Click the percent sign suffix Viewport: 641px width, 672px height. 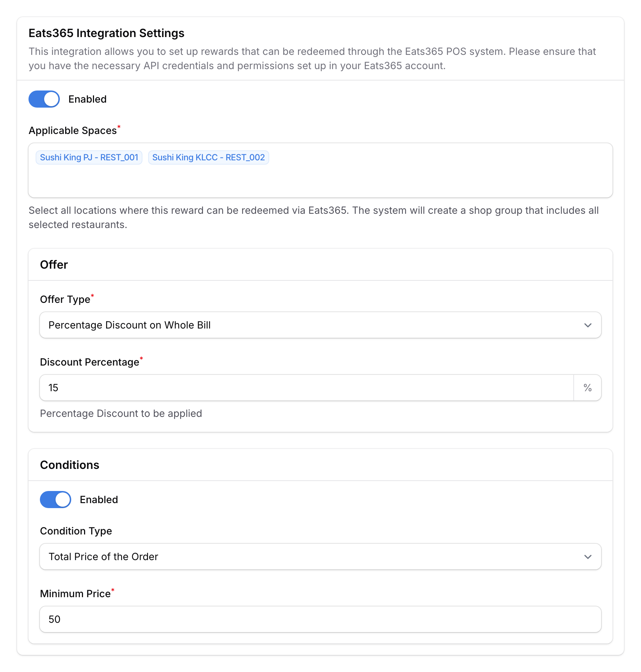[x=588, y=388]
